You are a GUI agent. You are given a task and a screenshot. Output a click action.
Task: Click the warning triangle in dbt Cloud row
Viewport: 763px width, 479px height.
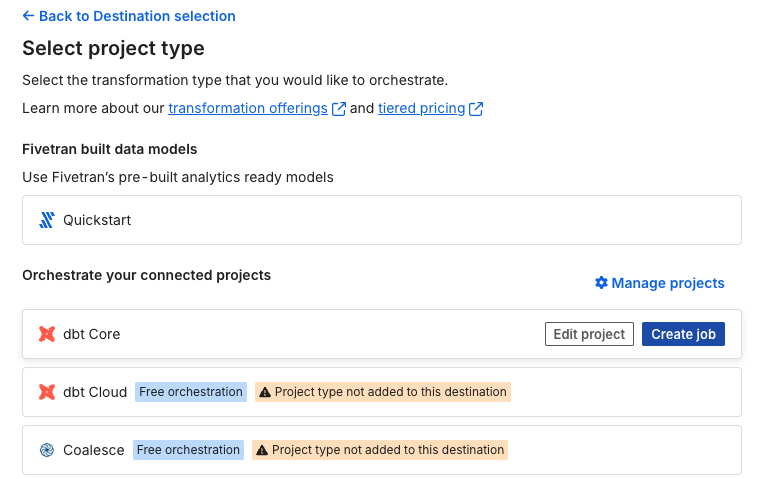coord(265,392)
